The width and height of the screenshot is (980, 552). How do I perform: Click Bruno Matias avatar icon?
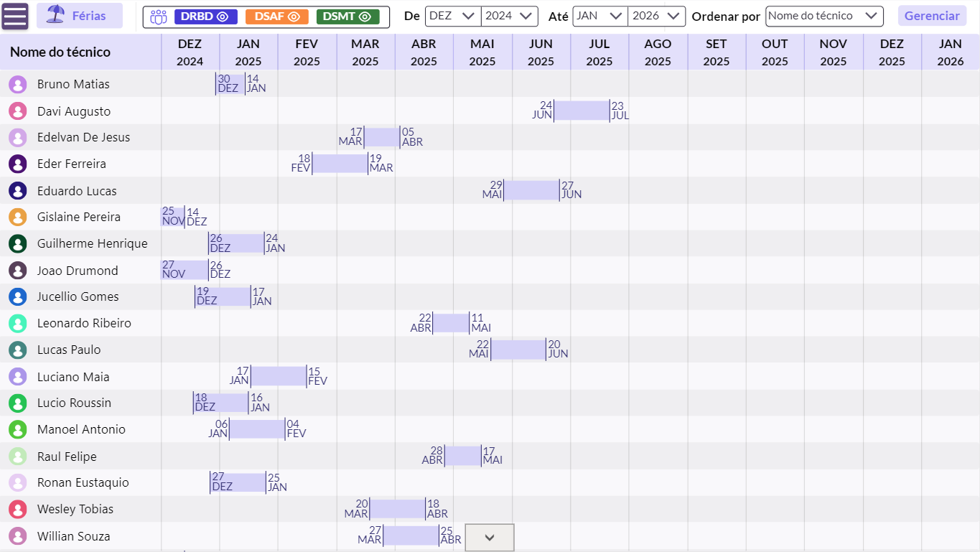click(x=18, y=85)
